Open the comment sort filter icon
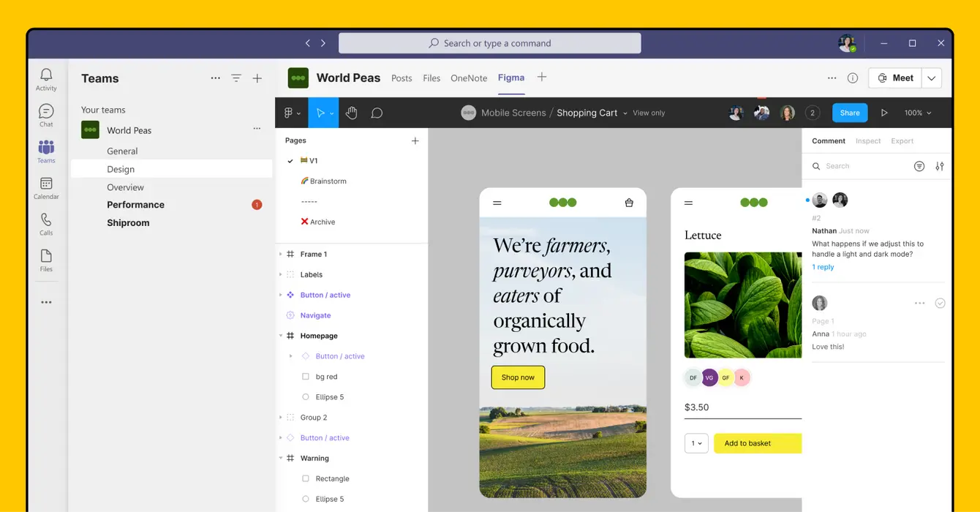980x512 pixels. [919, 166]
